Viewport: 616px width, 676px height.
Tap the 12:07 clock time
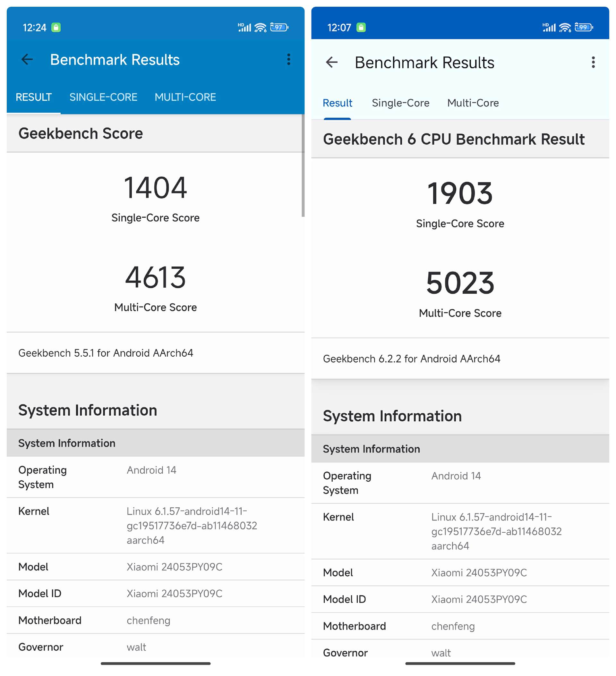click(339, 28)
